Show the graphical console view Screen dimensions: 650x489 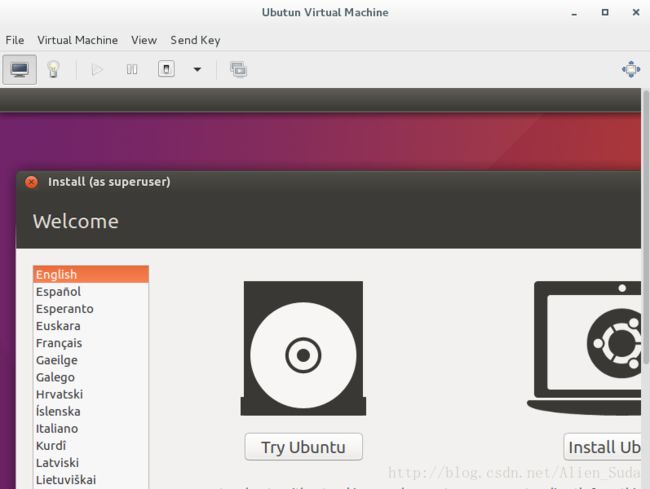click(x=19, y=70)
